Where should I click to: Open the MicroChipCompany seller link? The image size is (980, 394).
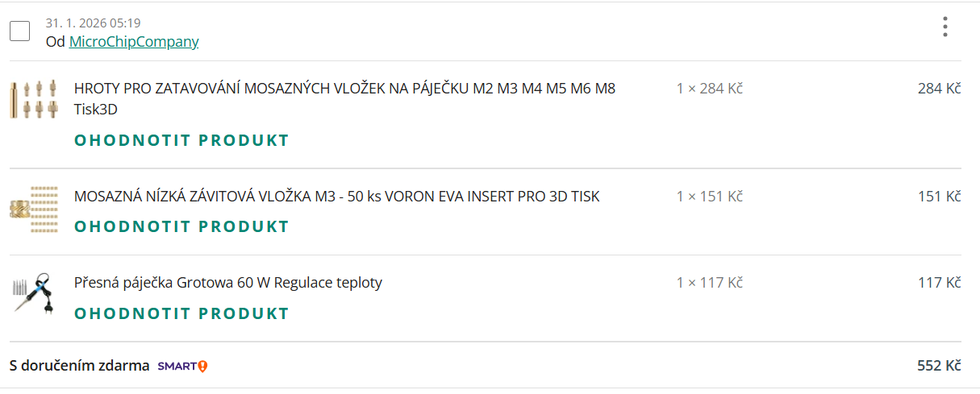coord(134,42)
